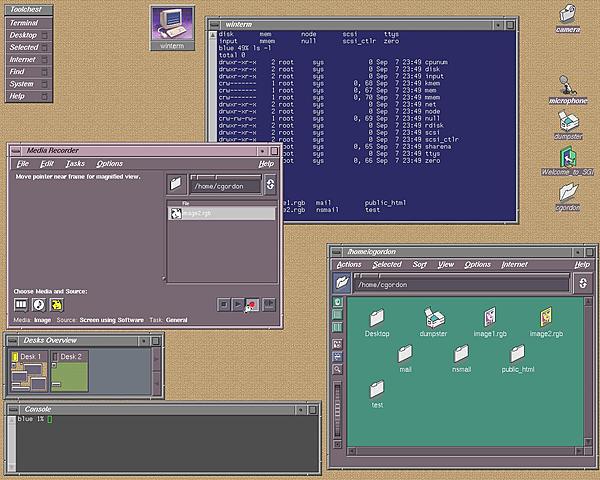Open the Desktop menu in Toolchest
This screenshot has height=480, width=600.
click(x=29, y=35)
